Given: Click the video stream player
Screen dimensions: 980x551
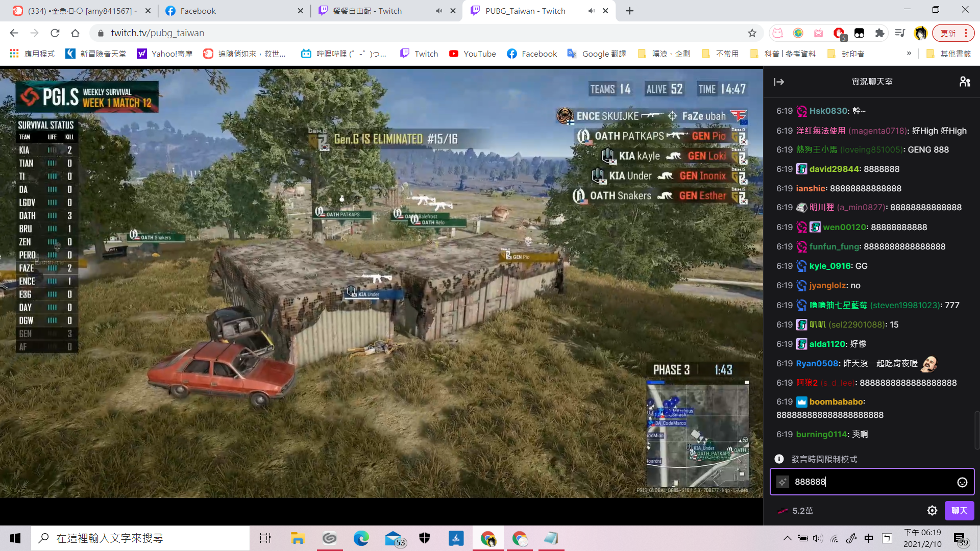Looking at the screenshot, I should tap(381, 283).
